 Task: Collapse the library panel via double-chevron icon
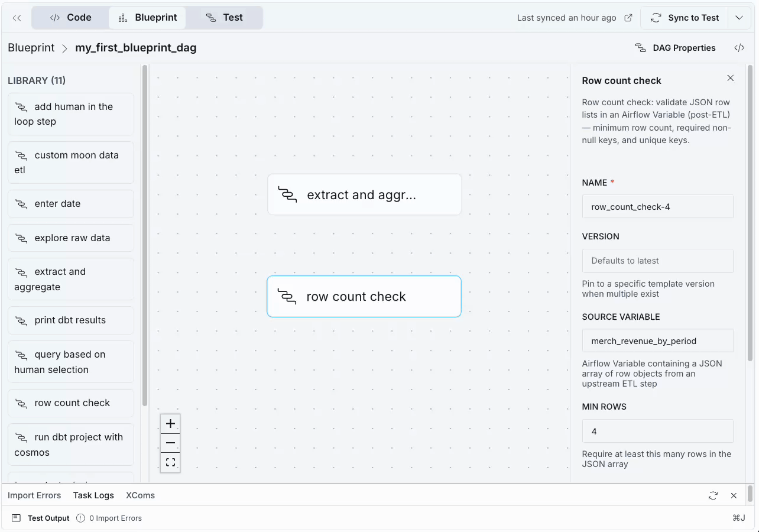(x=16, y=18)
